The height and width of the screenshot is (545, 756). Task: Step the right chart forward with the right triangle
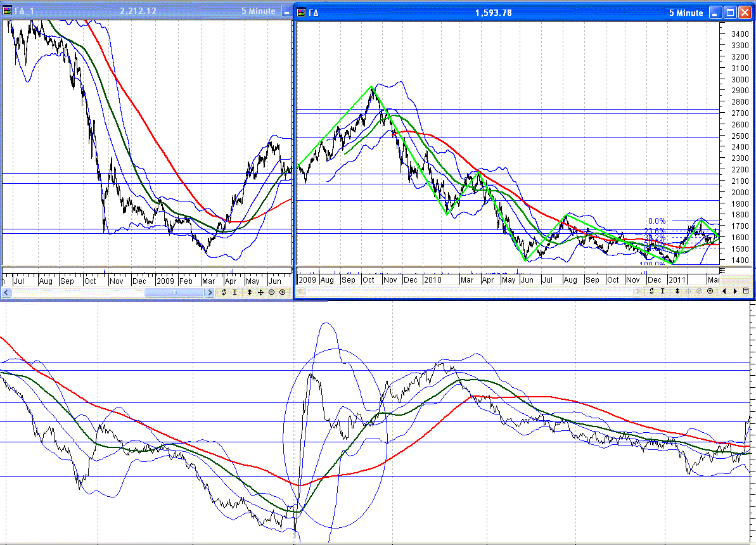coord(735,291)
